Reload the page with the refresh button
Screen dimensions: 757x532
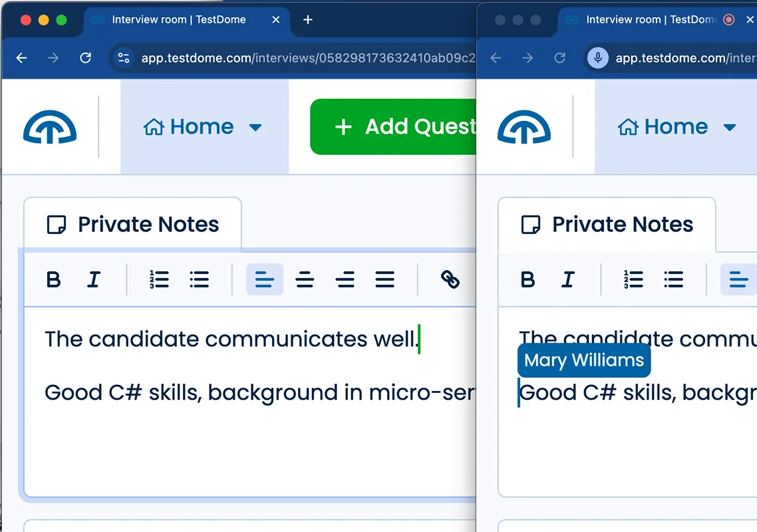coord(85,58)
